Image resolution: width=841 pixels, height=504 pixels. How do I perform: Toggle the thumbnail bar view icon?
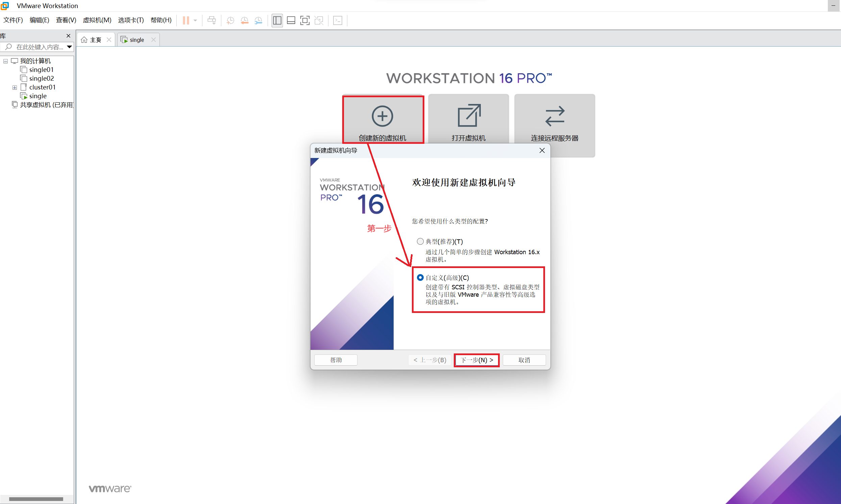291,20
